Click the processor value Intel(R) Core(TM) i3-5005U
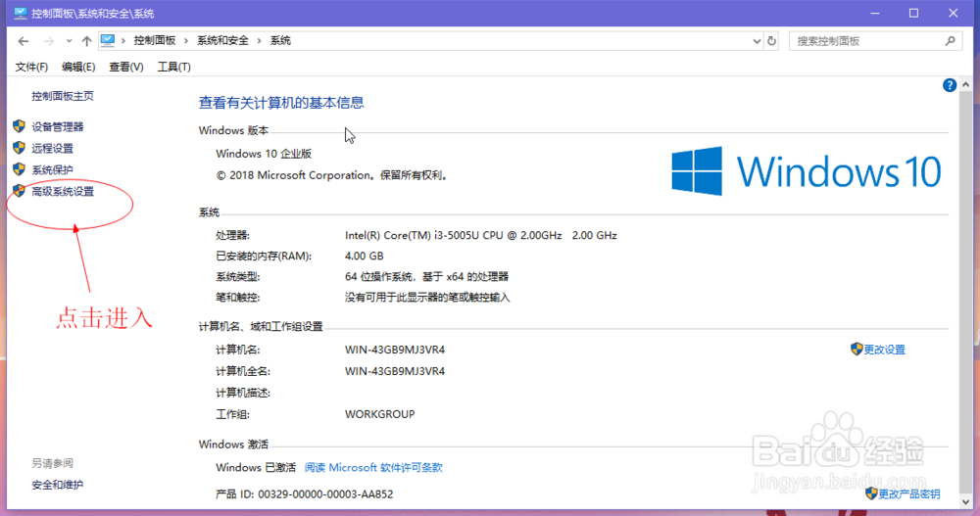This screenshot has height=516, width=980. pos(480,236)
